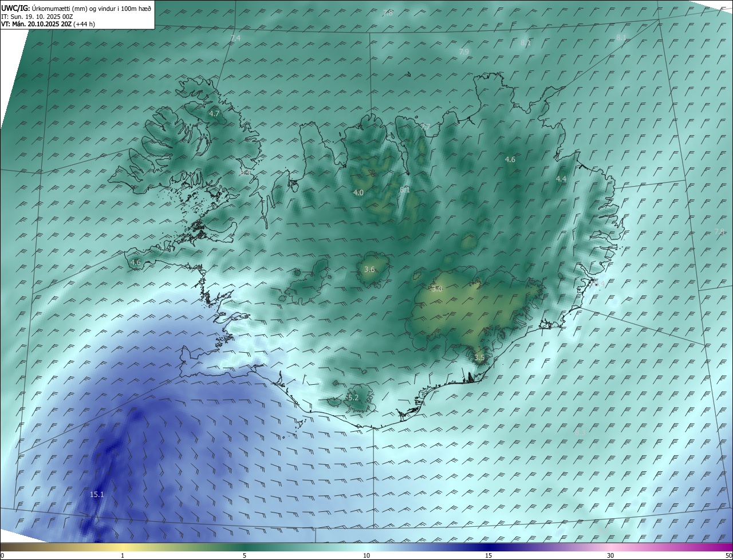Click the initial time line 'IT: Sun. 19. 10. 2025 00Z'

[x=37, y=17]
